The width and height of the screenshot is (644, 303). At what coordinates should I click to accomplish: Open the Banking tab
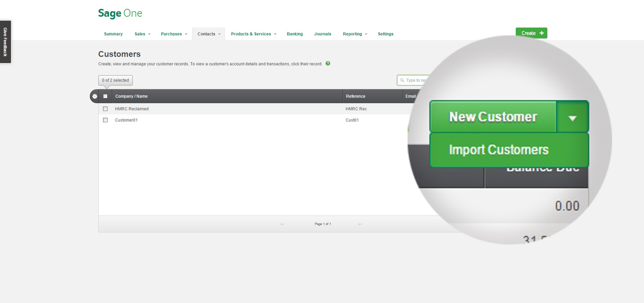pyautogui.click(x=295, y=34)
